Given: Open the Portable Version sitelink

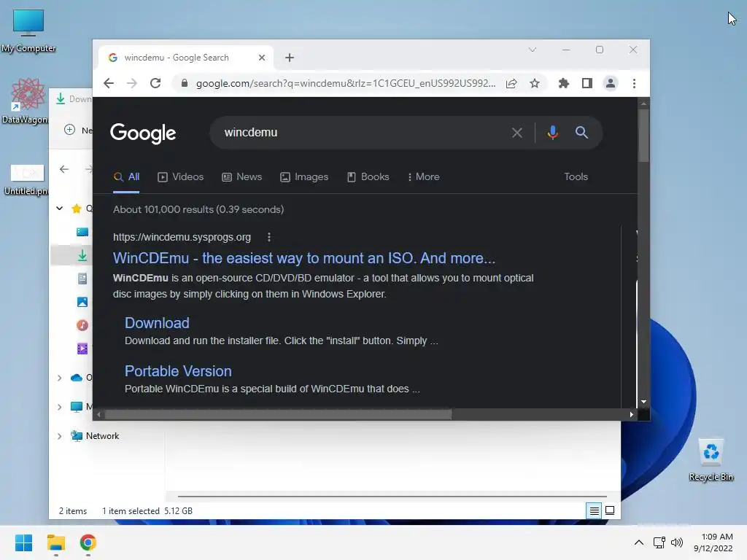Looking at the screenshot, I should (x=178, y=371).
